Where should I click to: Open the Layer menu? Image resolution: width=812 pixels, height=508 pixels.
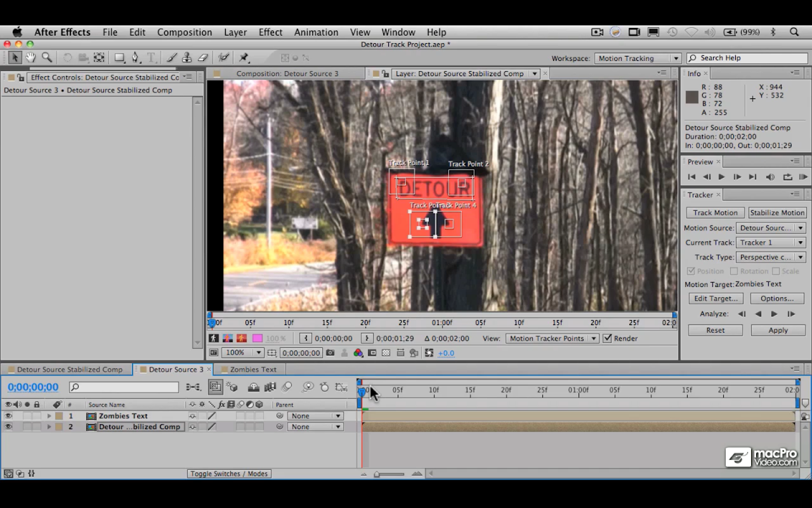(x=235, y=32)
